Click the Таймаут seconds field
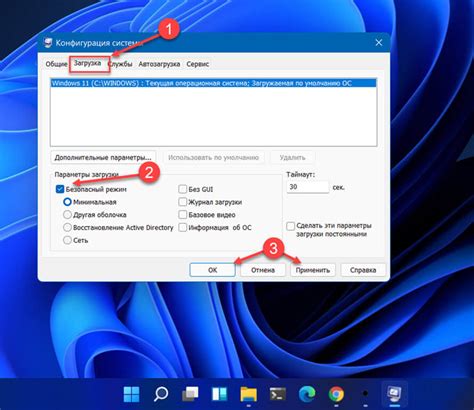The width and height of the screenshot is (474, 410). (x=307, y=187)
